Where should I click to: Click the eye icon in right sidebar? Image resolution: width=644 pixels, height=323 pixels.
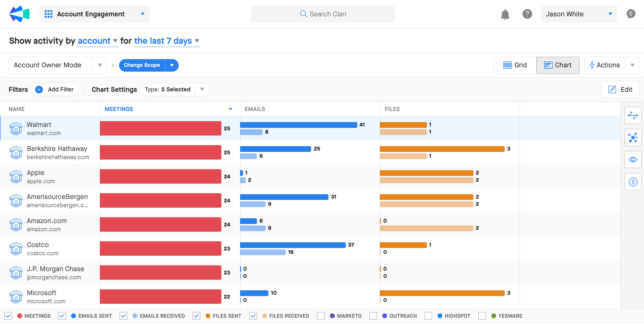(632, 160)
